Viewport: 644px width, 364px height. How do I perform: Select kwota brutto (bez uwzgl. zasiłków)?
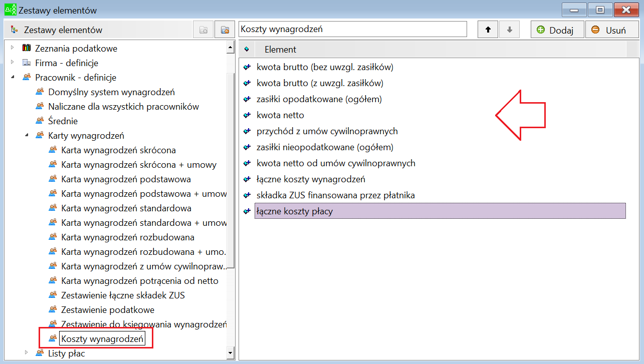440,67
